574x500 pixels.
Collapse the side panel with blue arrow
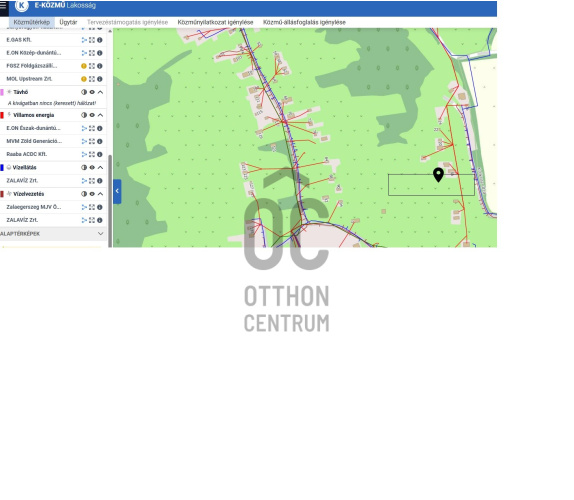(x=117, y=191)
